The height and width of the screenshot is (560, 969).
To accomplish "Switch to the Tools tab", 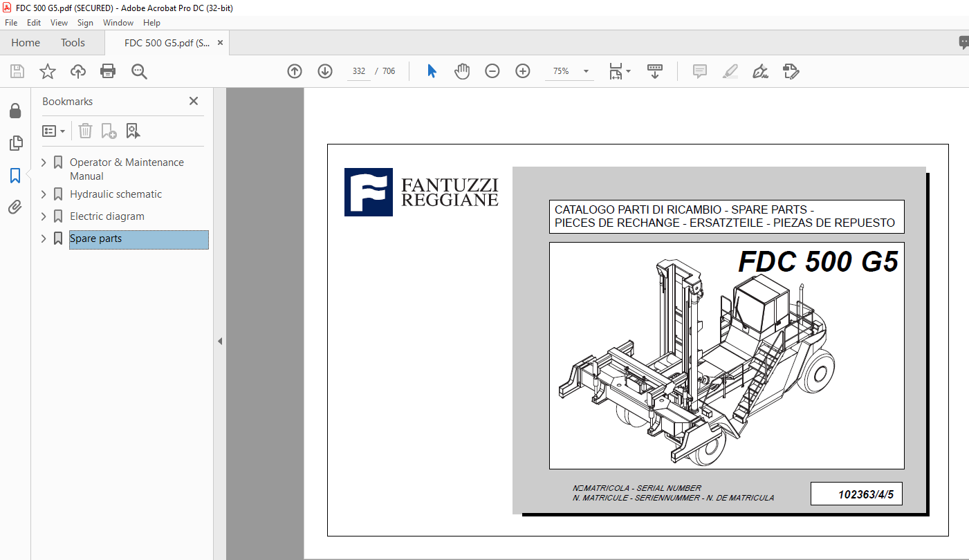I will coord(73,43).
